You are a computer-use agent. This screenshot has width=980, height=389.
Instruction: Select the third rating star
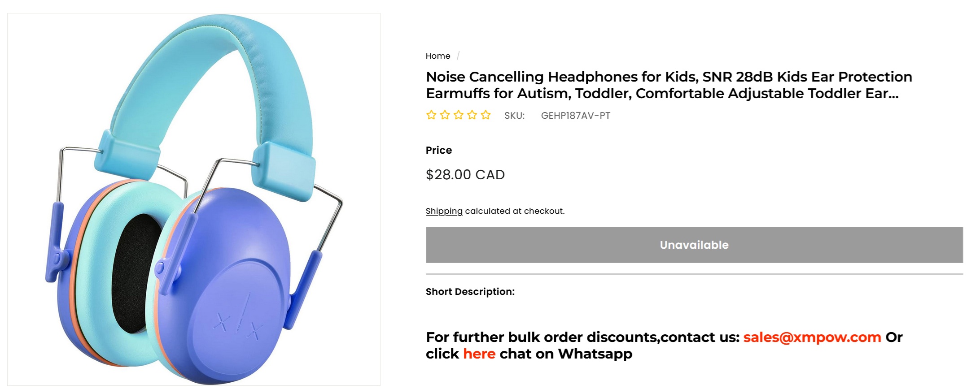[458, 115]
